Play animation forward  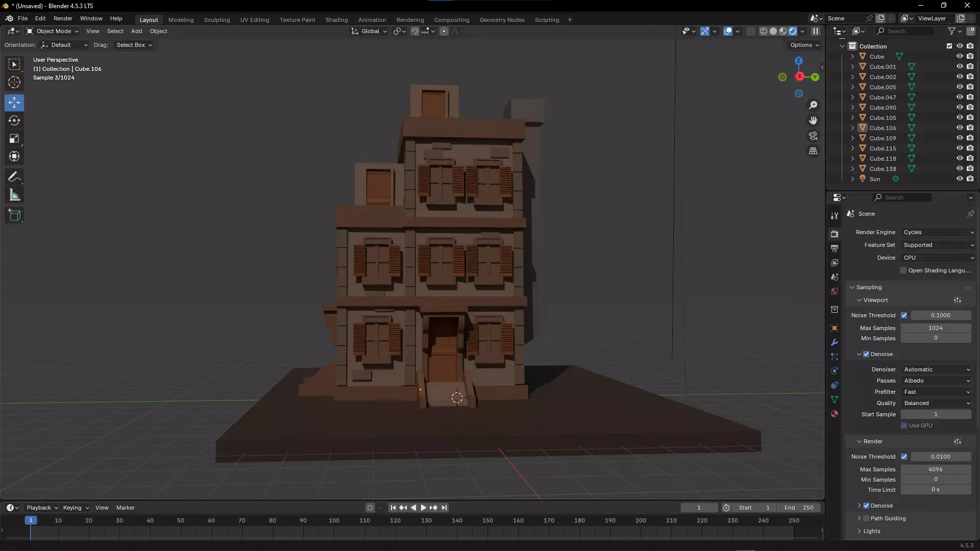click(x=423, y=508)
